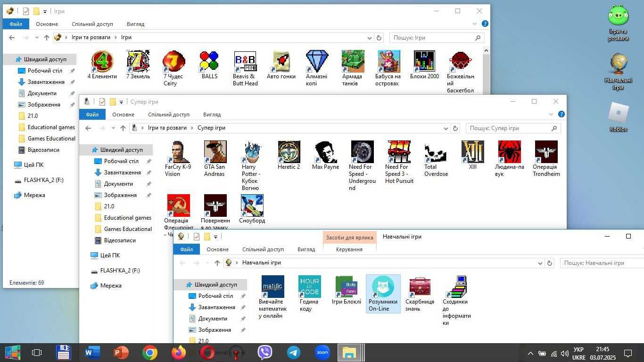Click Ігри та розваги breadcrumb in Ігри window

91,37
